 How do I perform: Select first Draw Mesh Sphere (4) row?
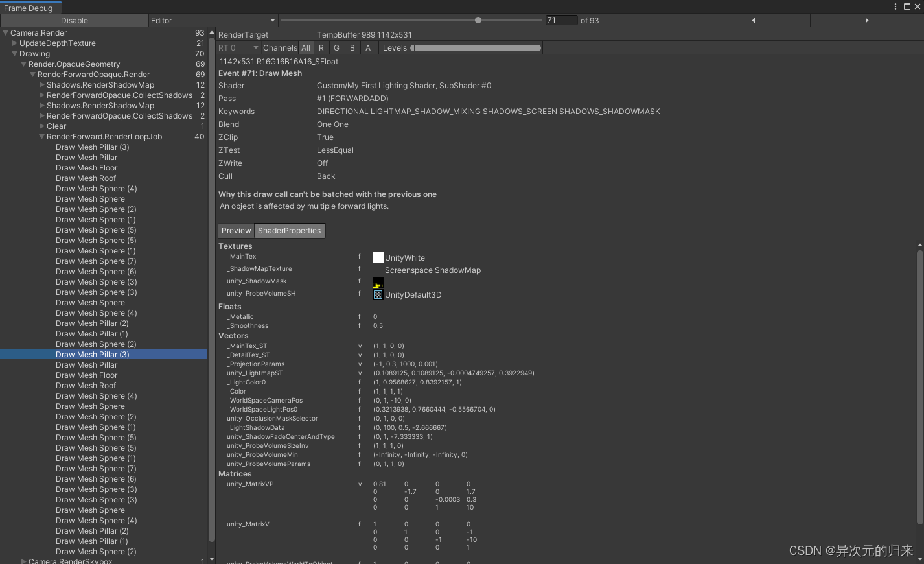pyautogui.click(x=104, y=189)
